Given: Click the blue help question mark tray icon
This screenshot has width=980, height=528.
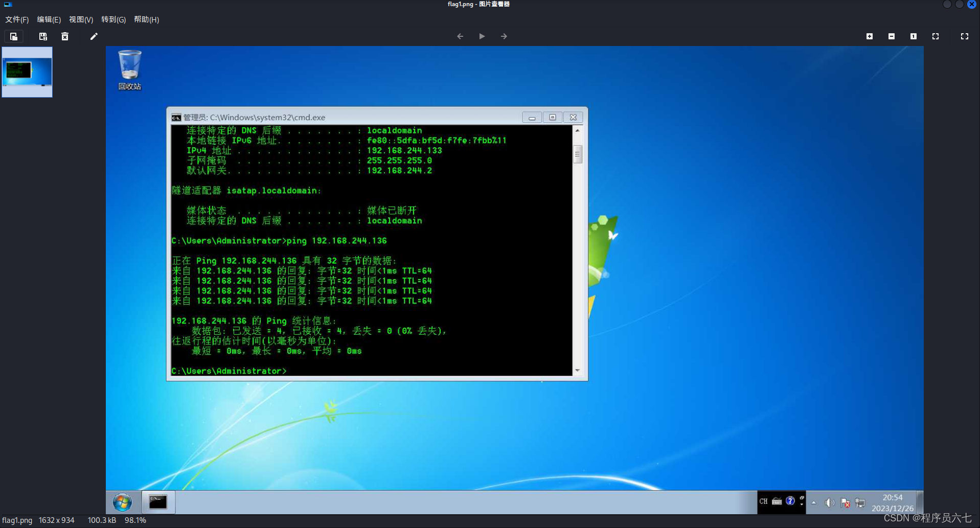Looking at the screenshot, I should coord(790,501).
